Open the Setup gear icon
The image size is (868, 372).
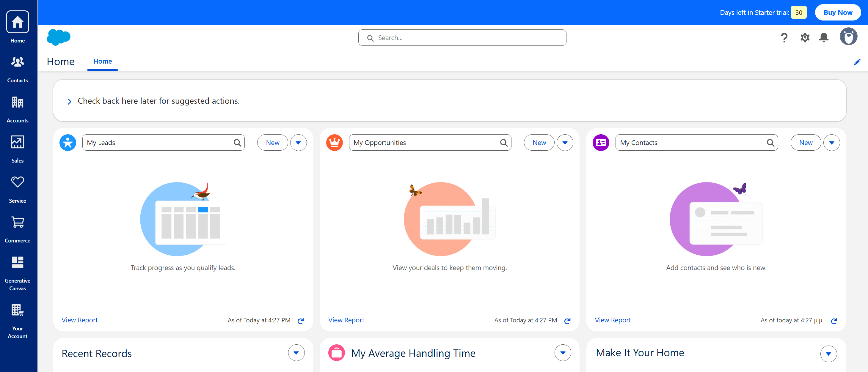point(805,37)
